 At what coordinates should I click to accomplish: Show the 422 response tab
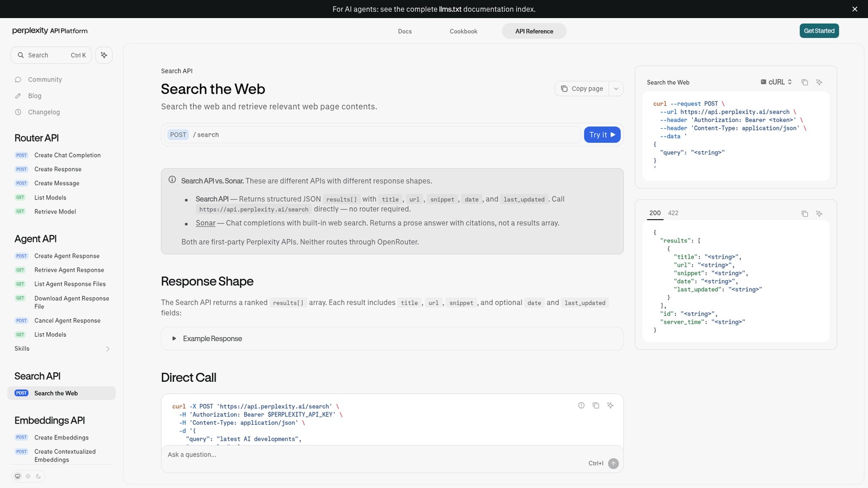[673, 213]
